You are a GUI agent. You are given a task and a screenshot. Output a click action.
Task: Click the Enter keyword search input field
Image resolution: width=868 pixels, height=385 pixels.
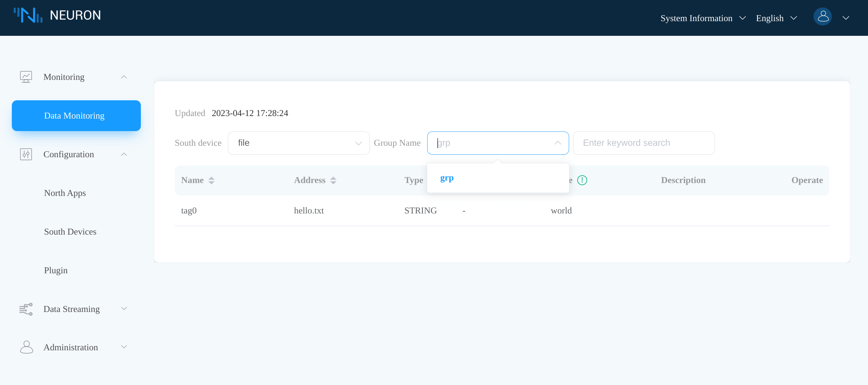pyautogui.click(x=643, y=143)
